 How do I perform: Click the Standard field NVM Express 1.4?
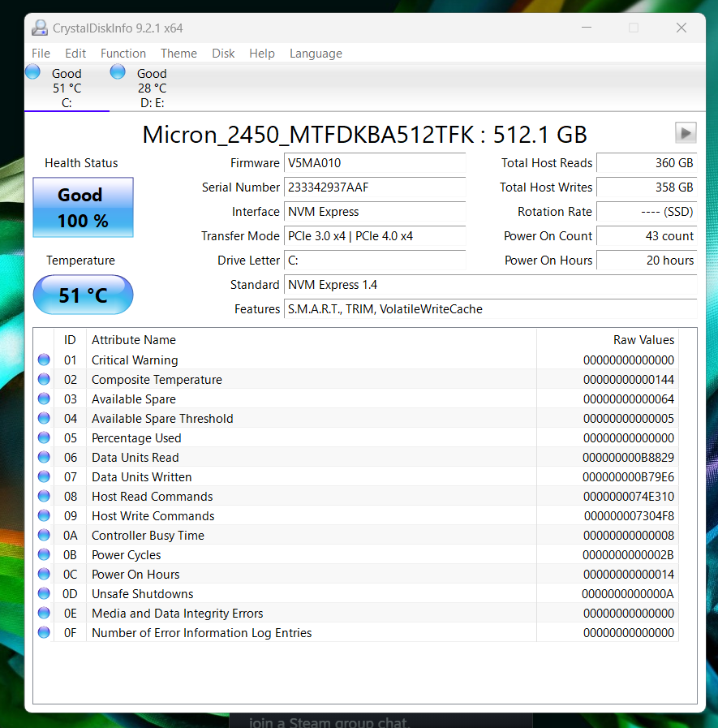[491, 285]
